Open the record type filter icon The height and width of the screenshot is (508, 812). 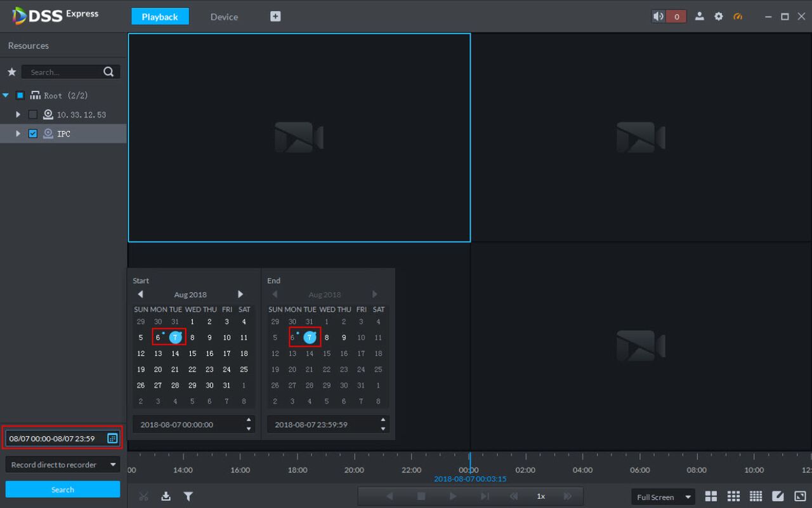pos(188,497)
